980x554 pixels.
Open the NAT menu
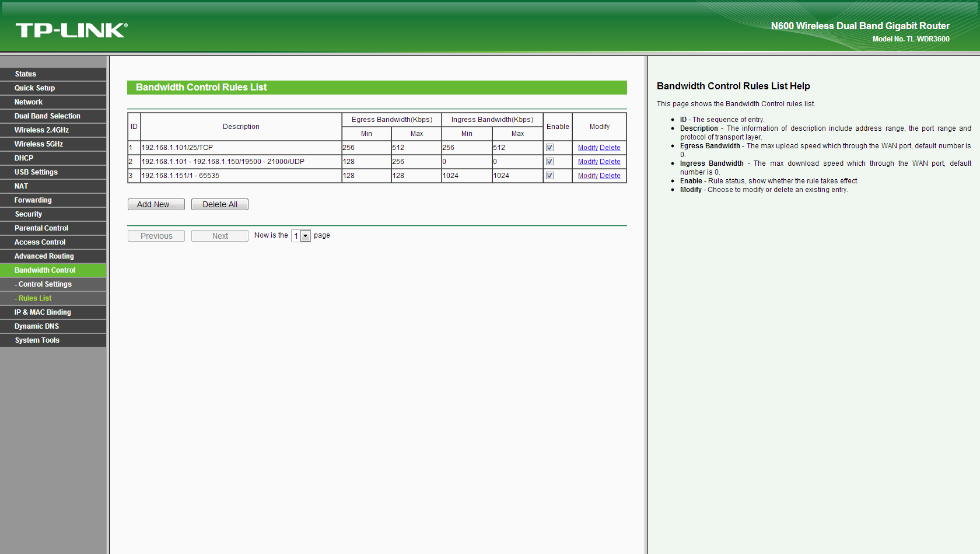tap(53, 186)
